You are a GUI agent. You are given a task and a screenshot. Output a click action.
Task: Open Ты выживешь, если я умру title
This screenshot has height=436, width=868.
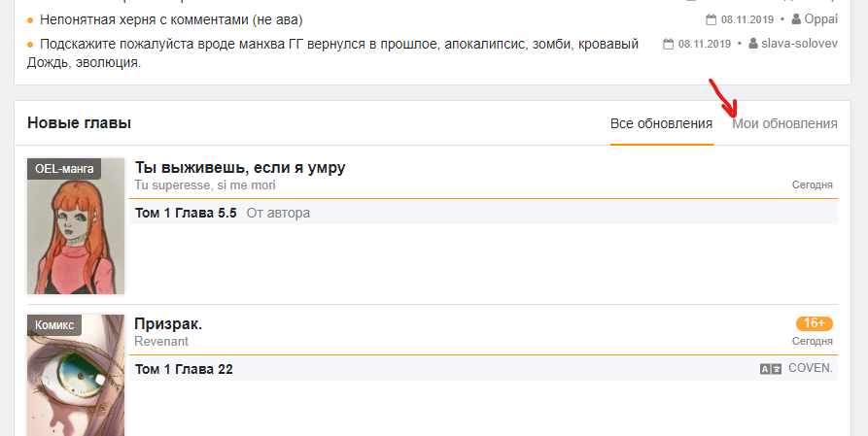(x=240, y=168)
